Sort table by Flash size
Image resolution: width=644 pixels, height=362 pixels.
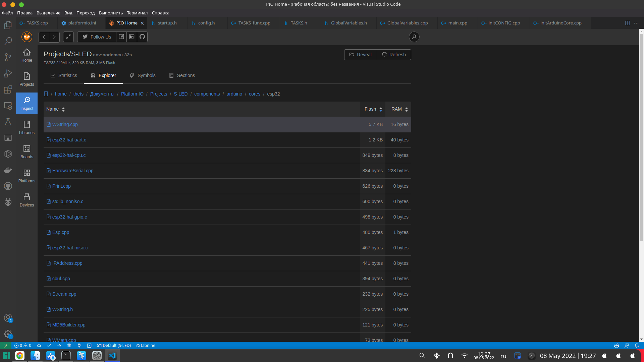(373, 109)
